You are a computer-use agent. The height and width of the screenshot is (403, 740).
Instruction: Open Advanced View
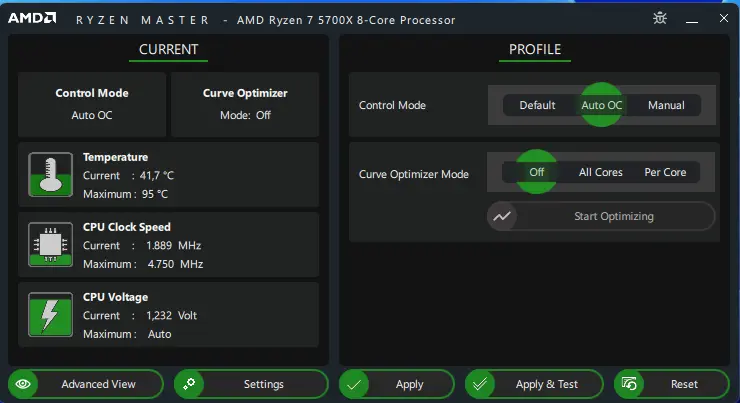pyautogui.click(x=86, y=384)
